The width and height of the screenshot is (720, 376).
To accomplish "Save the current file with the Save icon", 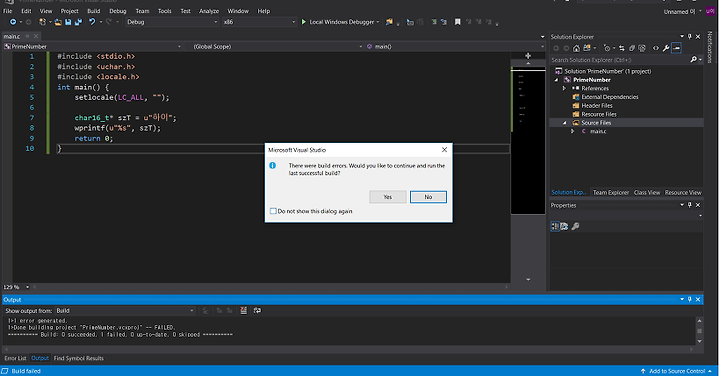I will point(68,22).
